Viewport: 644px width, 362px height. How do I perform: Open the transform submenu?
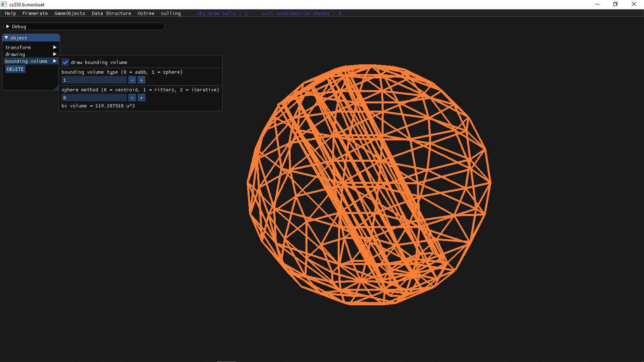tap(30, 47)
